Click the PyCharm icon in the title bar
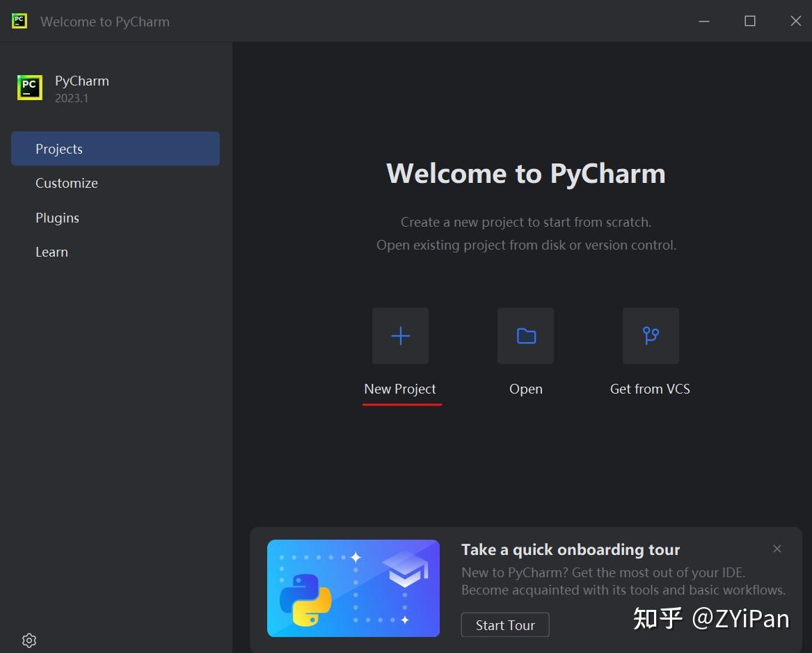 (x=19, y=21)
